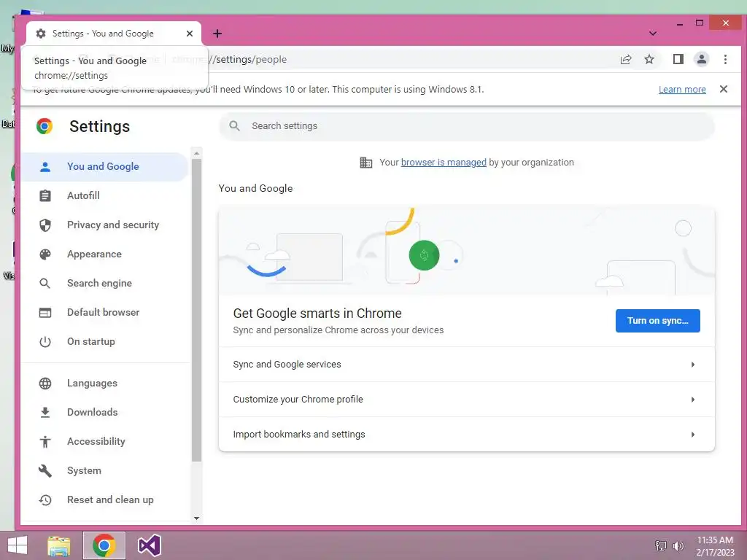Expand Sync and Google services
The width and height of the screenshot is (747, 560).
[466, 365]
